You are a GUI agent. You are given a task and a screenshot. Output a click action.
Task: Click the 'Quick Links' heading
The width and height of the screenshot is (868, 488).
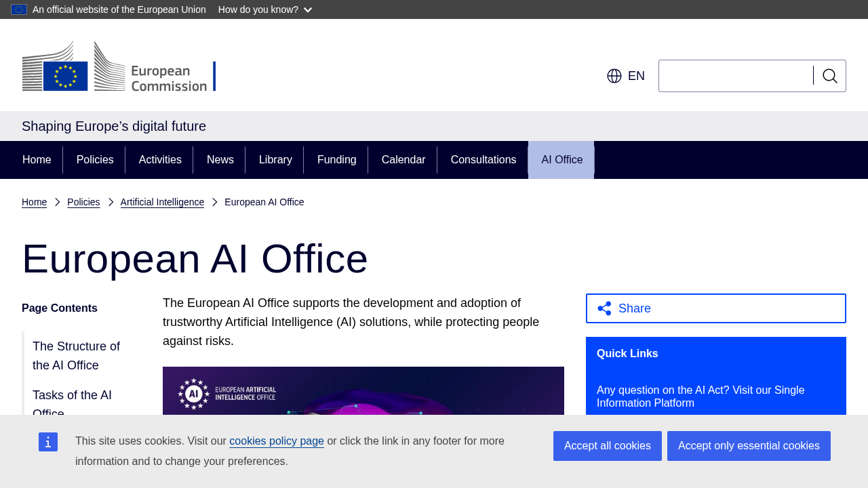(x=627, y=354)
